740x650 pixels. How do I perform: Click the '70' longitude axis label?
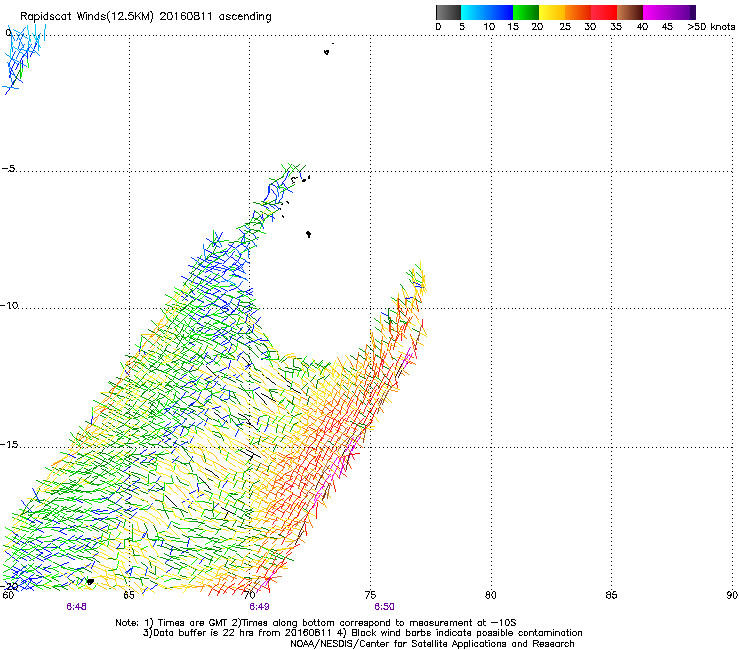coord(250,595)
